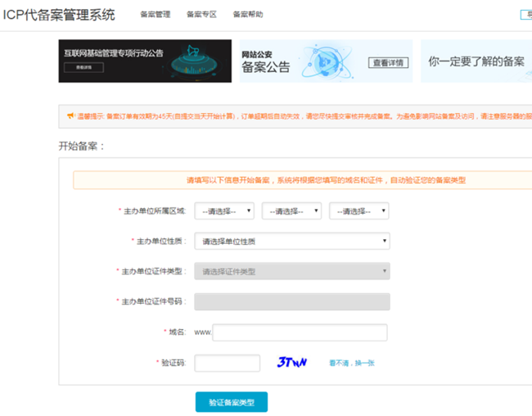The width and height of the screenshot is (532, 416).
Task: Open the third 主办单位所属区域 dropdown
Action: 359,211
